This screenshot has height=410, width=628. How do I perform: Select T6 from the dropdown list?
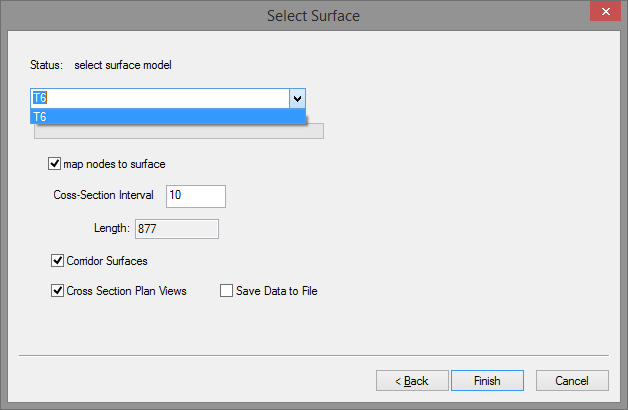[168, 117]
